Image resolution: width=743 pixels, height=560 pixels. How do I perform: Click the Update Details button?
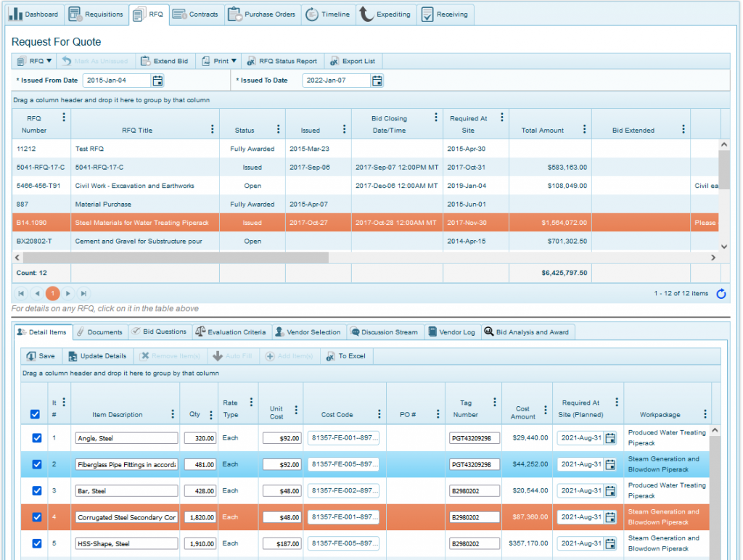(x=97, y=356)
